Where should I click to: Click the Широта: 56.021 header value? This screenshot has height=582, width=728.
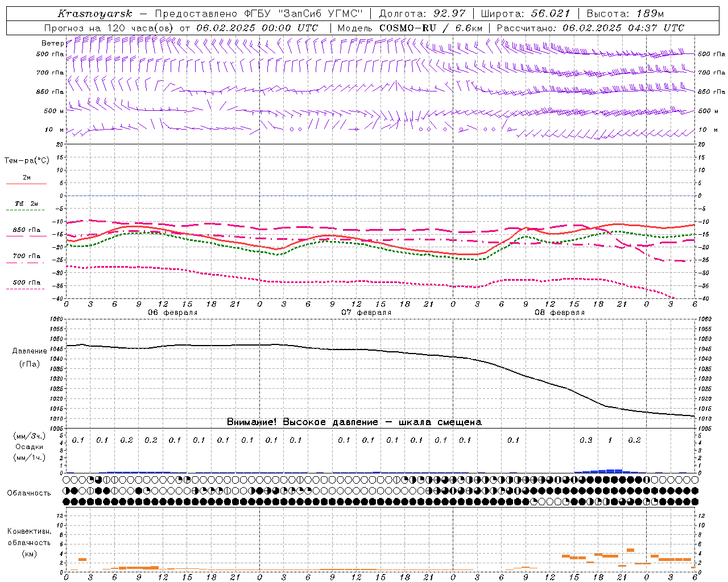pyautogui.click(x=527, y=14)
